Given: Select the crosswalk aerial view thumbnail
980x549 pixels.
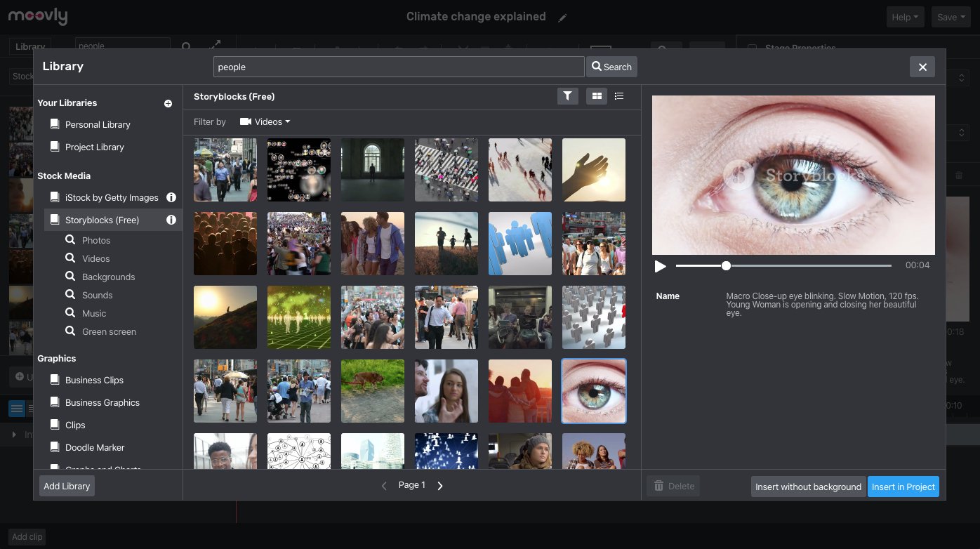Looking at the screenshot, I should pos(446,170).
